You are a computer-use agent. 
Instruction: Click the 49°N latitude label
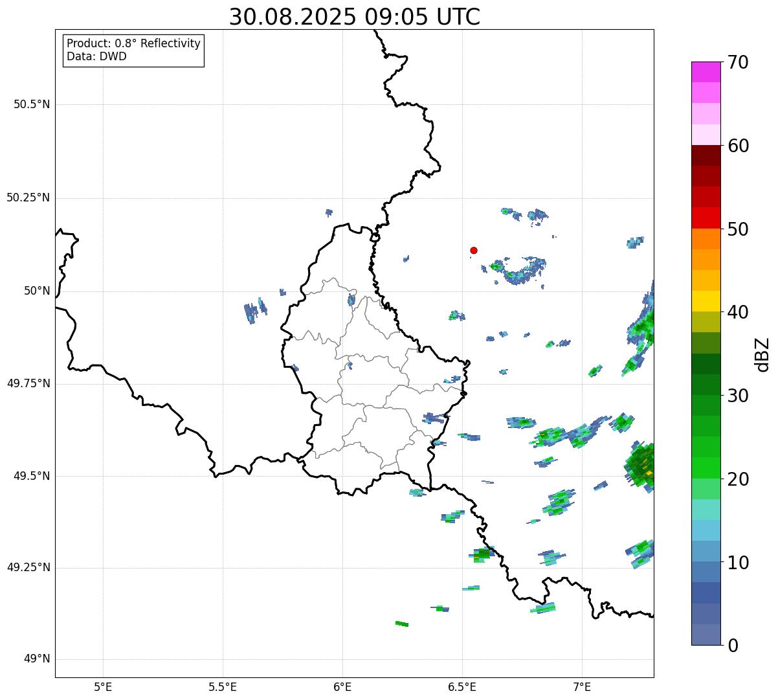(x=37, y=659)
